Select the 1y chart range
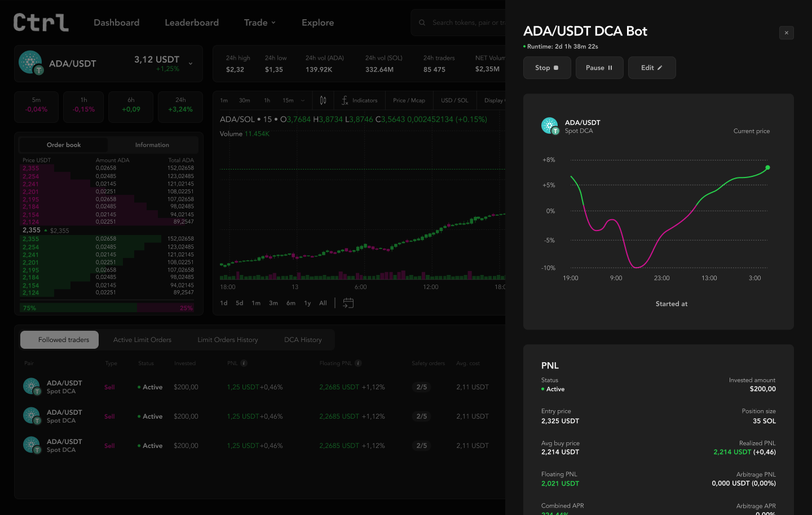 (307, 303)
